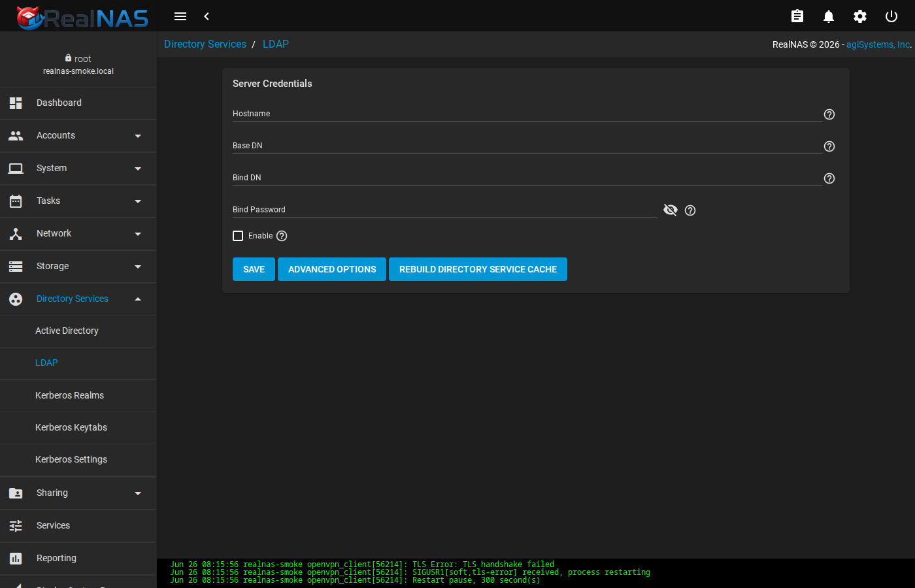915x588 pixels.
Task: Expand the Network menu arrow
Action: [138, 234]
